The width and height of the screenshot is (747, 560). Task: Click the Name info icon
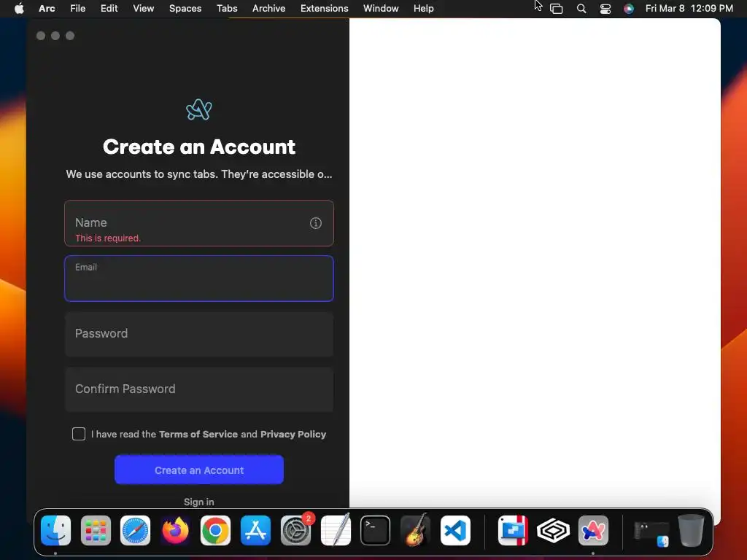click(x=315, y=223)
